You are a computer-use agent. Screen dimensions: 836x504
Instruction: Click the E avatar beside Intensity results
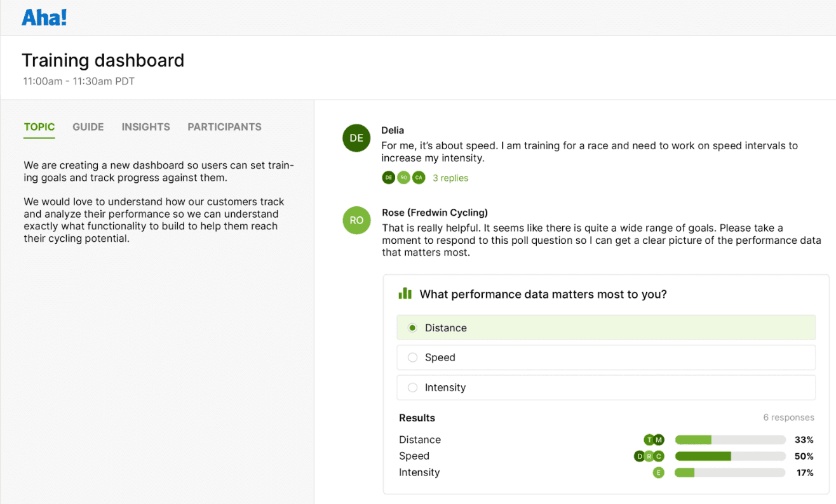(x=659, y=472)
